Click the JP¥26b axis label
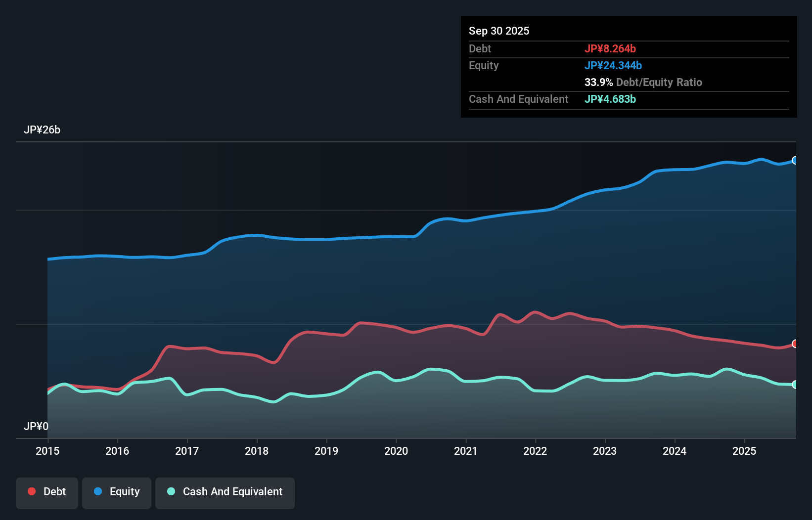 coord(43,130)
